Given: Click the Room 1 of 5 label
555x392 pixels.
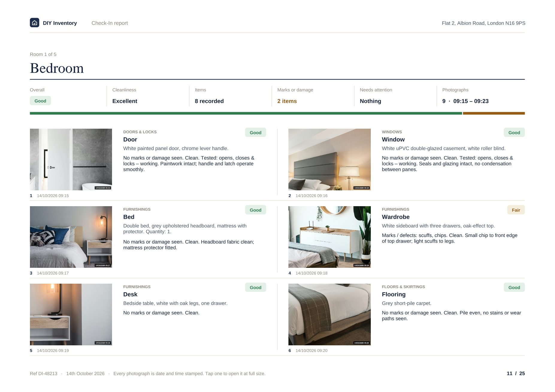Looking at the screenshot, I should [x=43, y=54].
